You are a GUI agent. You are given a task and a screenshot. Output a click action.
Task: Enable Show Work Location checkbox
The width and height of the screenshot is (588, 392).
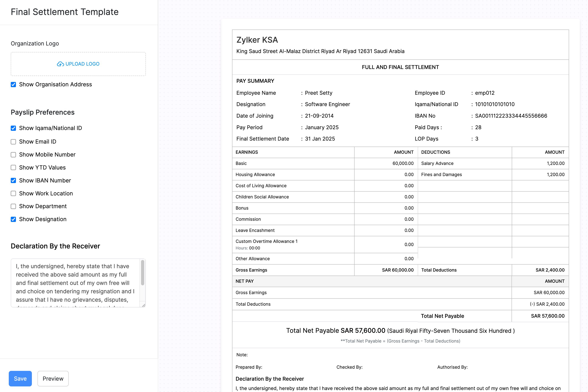(x=13, y=193)
